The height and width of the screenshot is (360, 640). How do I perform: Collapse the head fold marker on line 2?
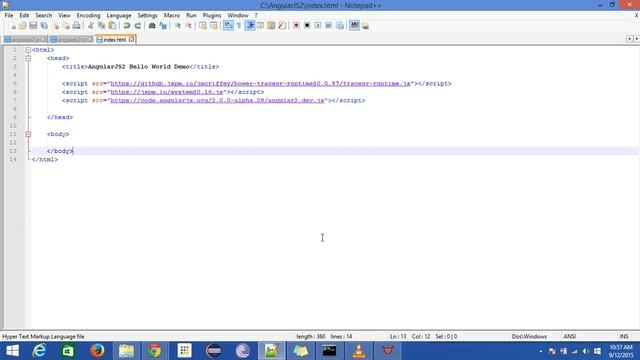click(28, 58)
